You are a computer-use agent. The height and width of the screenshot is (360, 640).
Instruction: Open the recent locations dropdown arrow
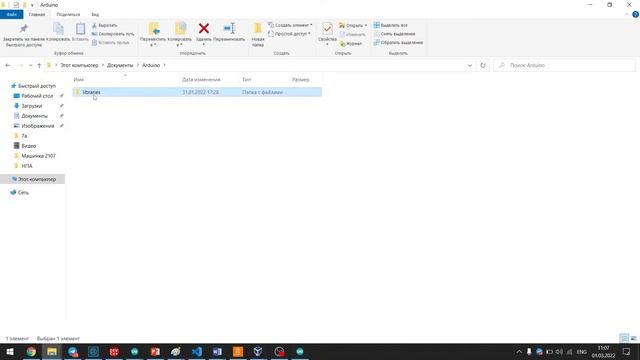coord(30,65)
